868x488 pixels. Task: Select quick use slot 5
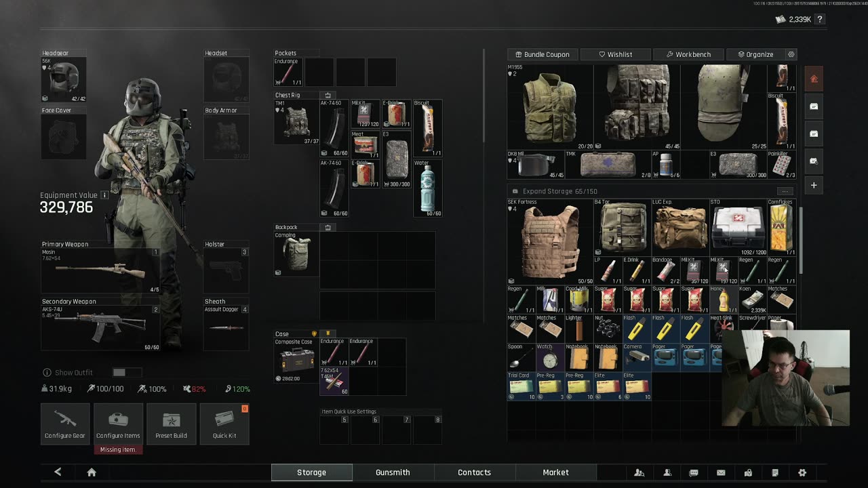click(334, 430)
